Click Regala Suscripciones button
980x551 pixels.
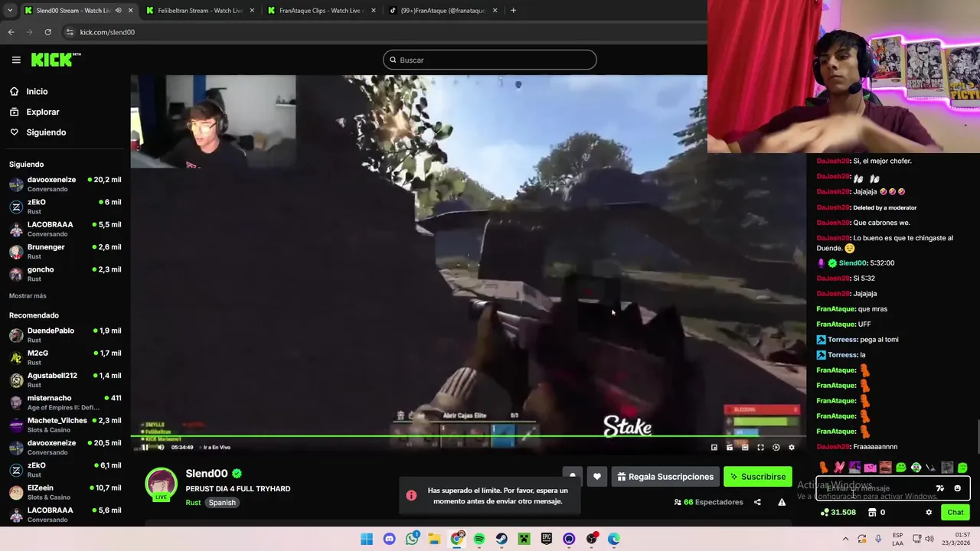(665, 477)
